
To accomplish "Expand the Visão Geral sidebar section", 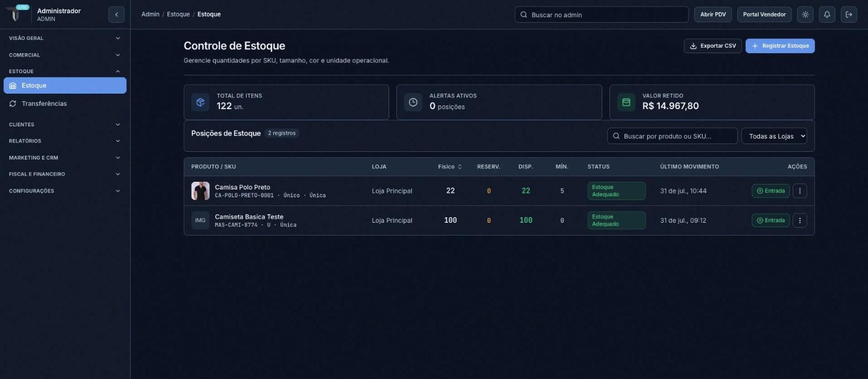I will [64, 38].
